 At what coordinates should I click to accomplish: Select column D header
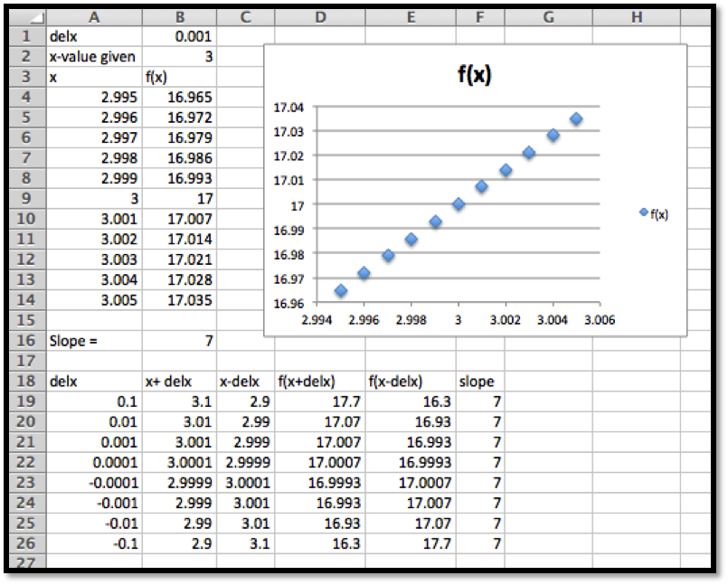click(x=320, y=18)
